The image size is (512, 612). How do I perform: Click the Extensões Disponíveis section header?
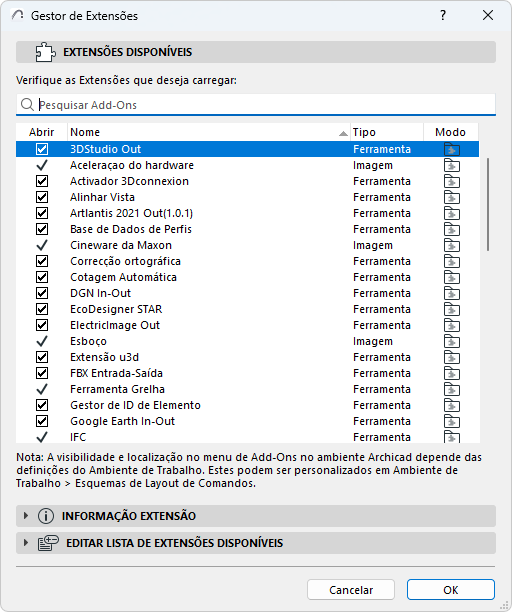[x=256, y=52]
